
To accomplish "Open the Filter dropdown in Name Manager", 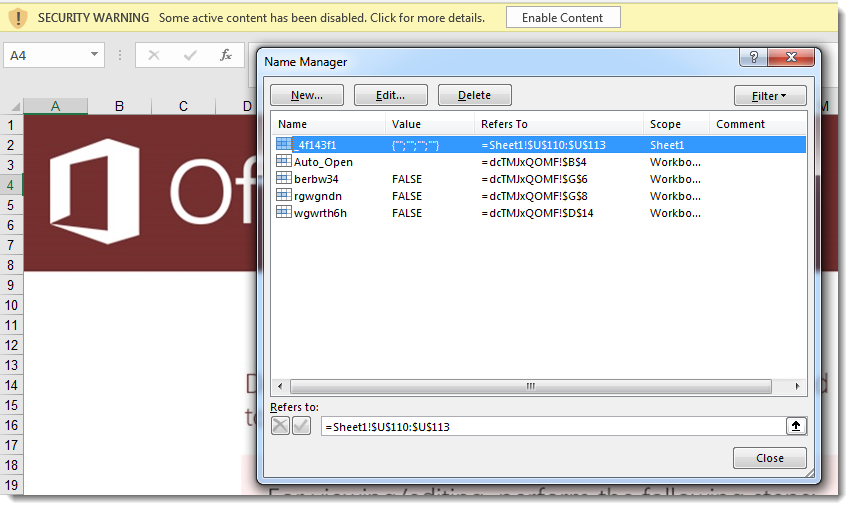I will coord(769,96).
